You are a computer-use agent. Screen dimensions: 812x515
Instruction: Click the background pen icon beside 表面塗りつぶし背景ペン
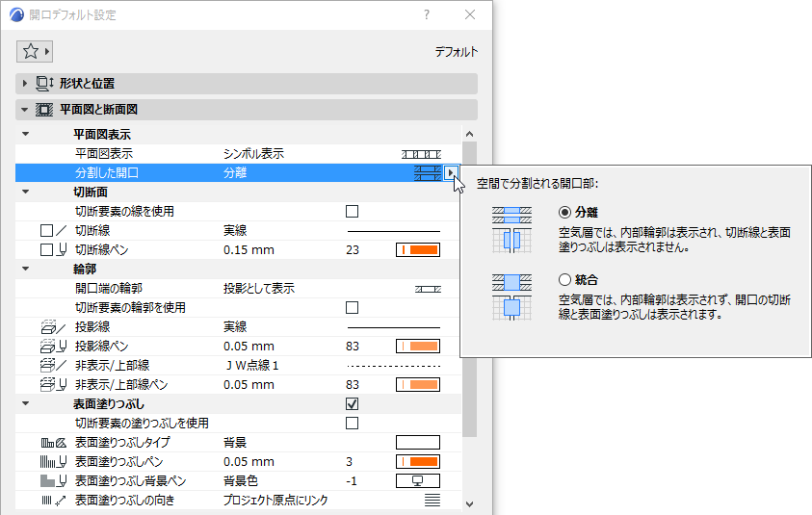tap(53, 481)
